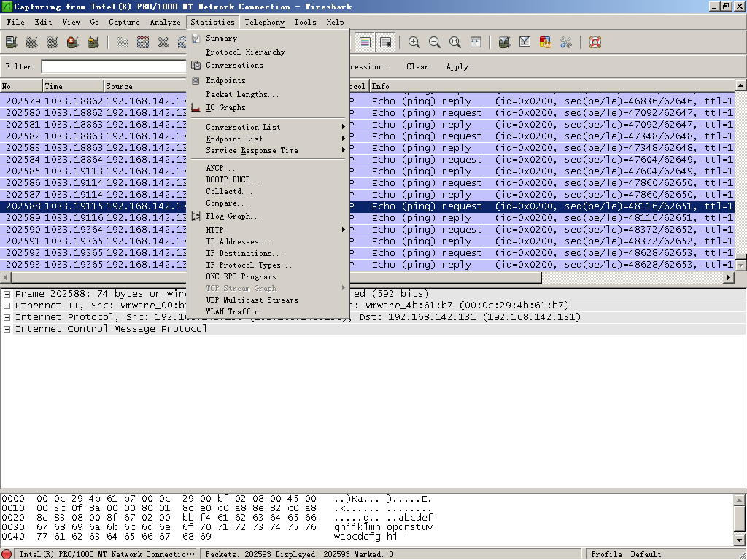The image size is (747, 560).
Task: Click the Endpoints menu entry icon
Action: [x=196, y=80]
